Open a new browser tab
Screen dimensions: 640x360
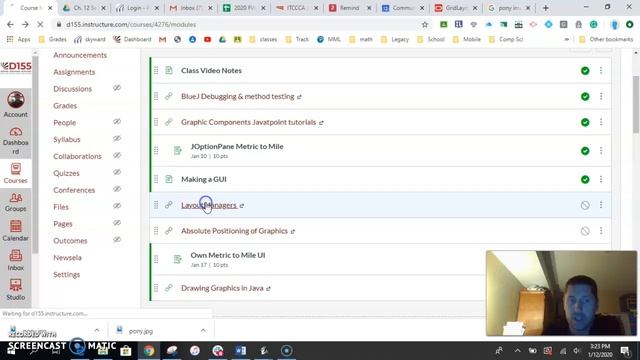546,8
